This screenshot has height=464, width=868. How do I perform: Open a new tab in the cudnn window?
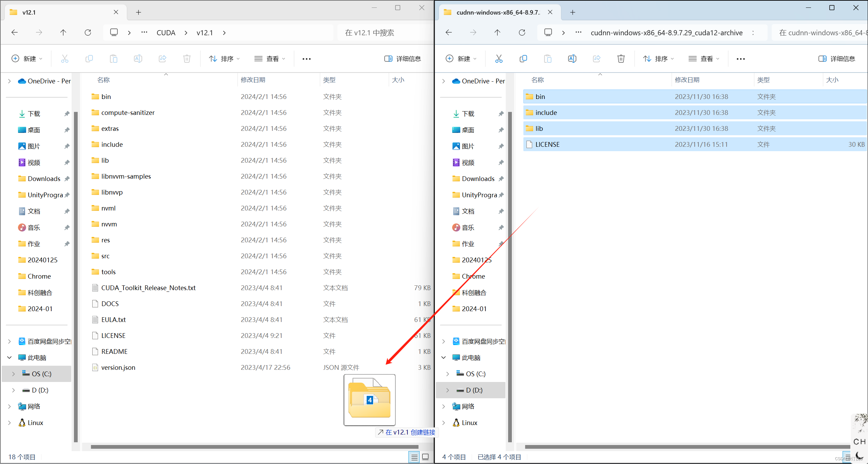coord(573,13)
